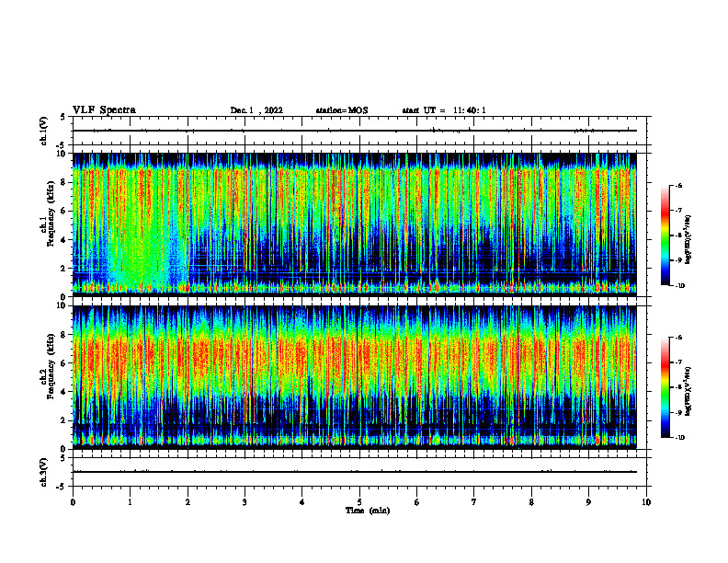Click the "-10" label on ch.2 colorbar
The width and height of the screenshot is (728, 563).
(679, 438)
